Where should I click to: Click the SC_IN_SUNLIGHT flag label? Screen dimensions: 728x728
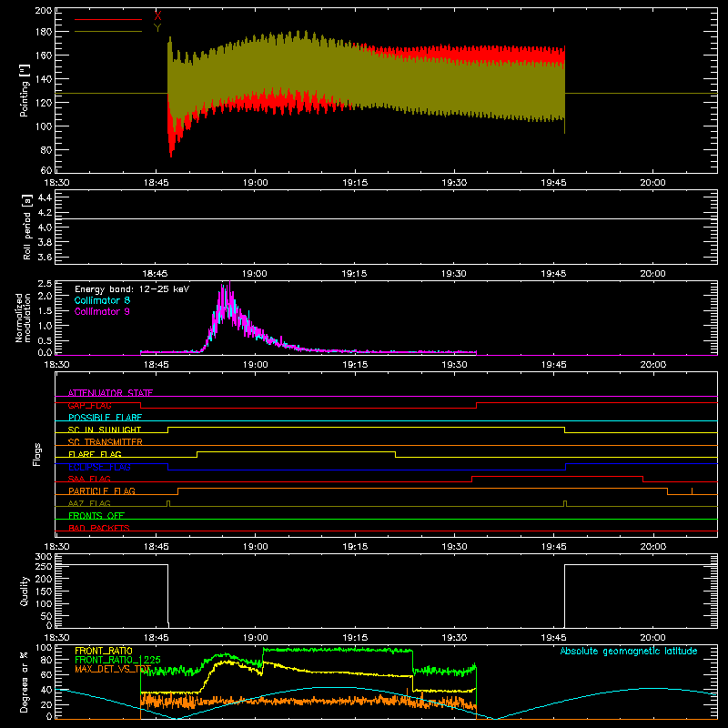[105, 430]
